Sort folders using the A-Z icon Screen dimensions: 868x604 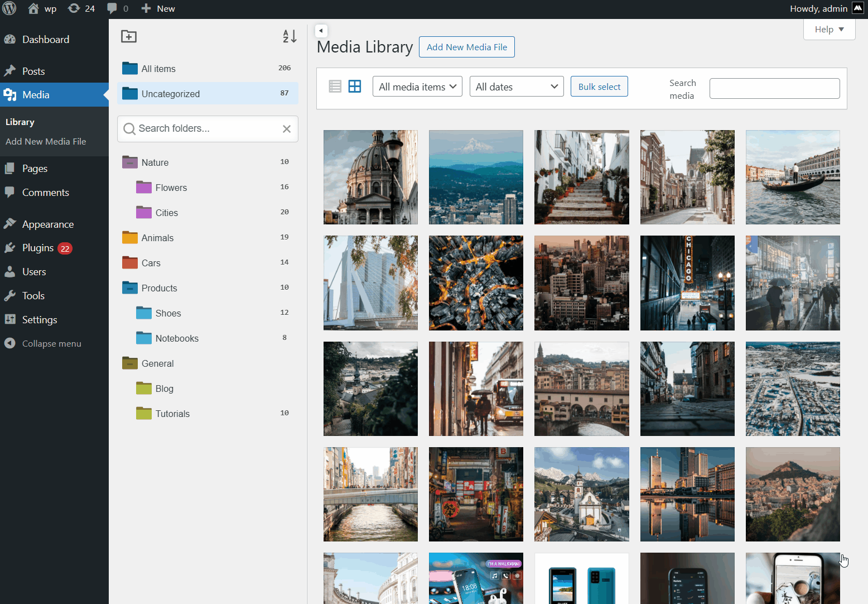click(290, 36)
